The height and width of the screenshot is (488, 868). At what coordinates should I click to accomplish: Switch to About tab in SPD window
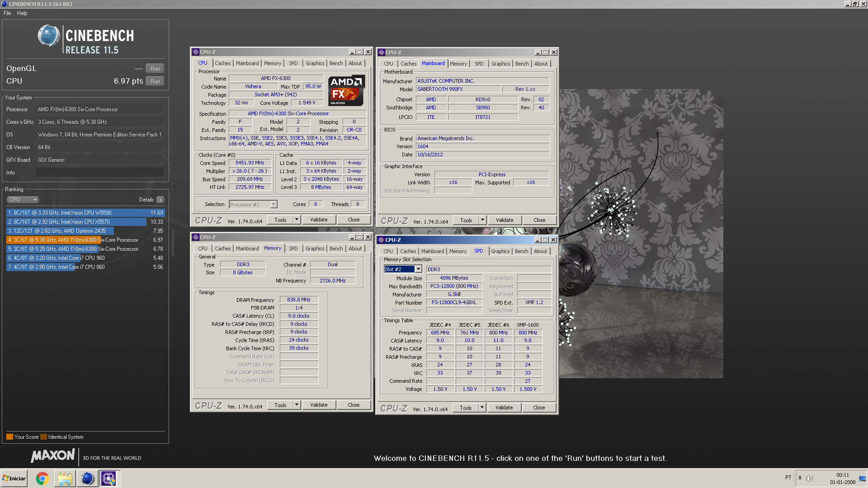[540, 251]
